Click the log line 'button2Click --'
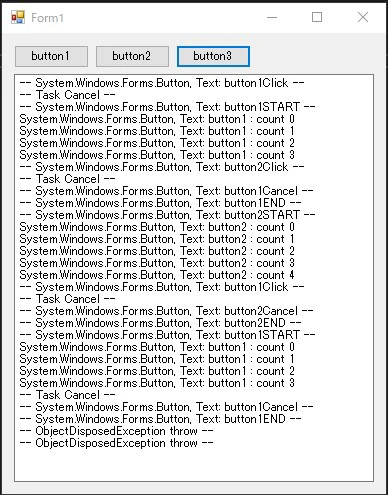The width and height of the screenshot is (388, 495). [x=162, y=167]
